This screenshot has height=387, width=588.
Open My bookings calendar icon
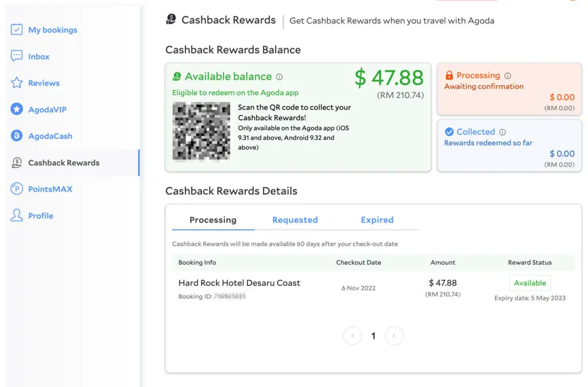[x=17, y=29]
